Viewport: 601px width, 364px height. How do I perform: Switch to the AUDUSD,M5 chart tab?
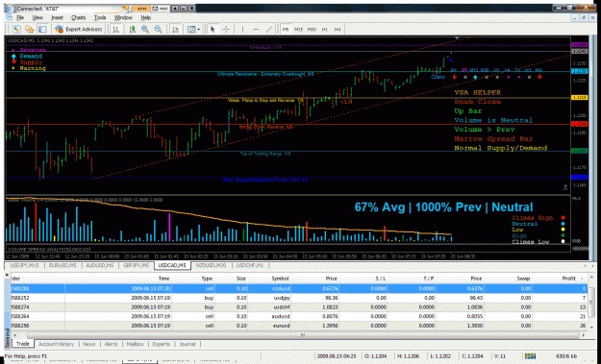tap(100, 265)
